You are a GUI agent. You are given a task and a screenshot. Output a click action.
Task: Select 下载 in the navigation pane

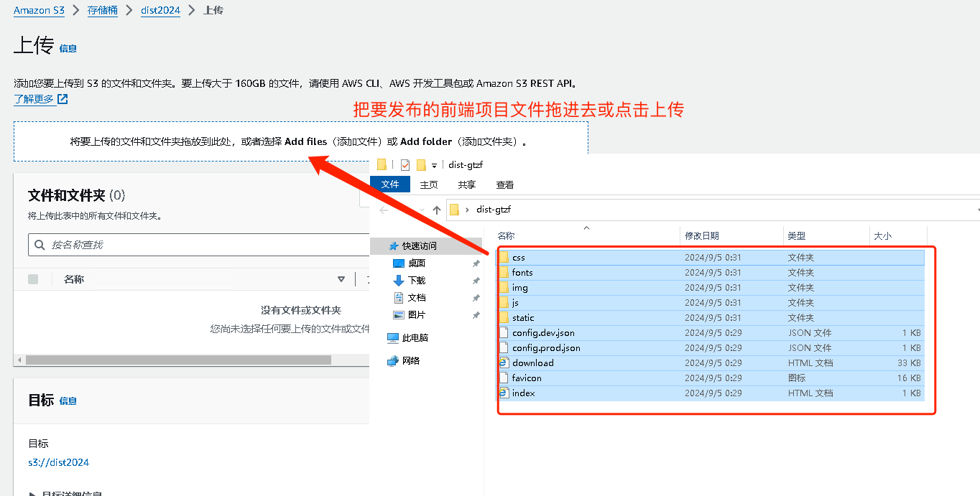point(417,280)
